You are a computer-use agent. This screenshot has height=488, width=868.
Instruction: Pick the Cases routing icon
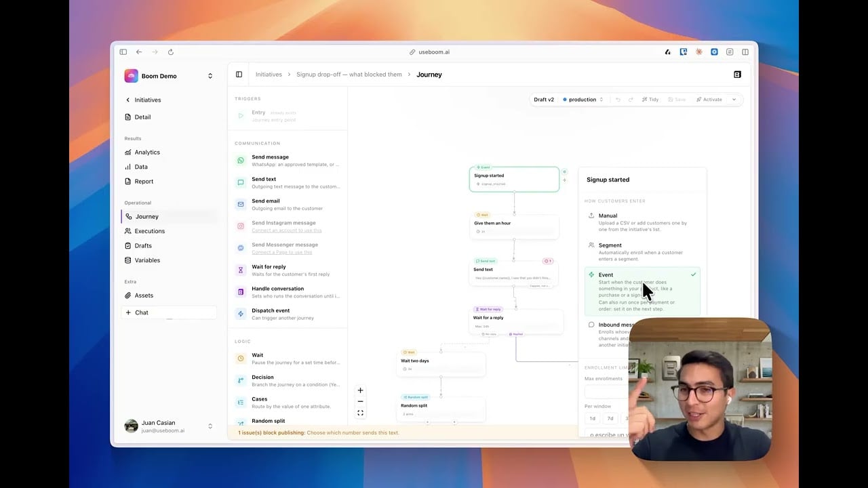coord(240,402)
